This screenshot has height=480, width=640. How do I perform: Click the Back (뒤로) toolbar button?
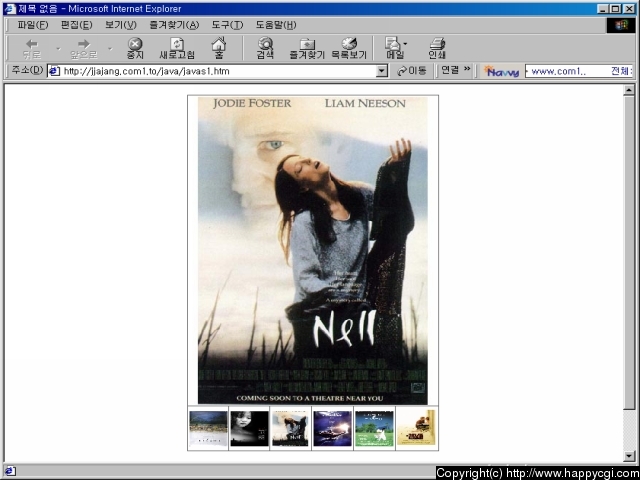pyautogui.click(x=32, y=49)
